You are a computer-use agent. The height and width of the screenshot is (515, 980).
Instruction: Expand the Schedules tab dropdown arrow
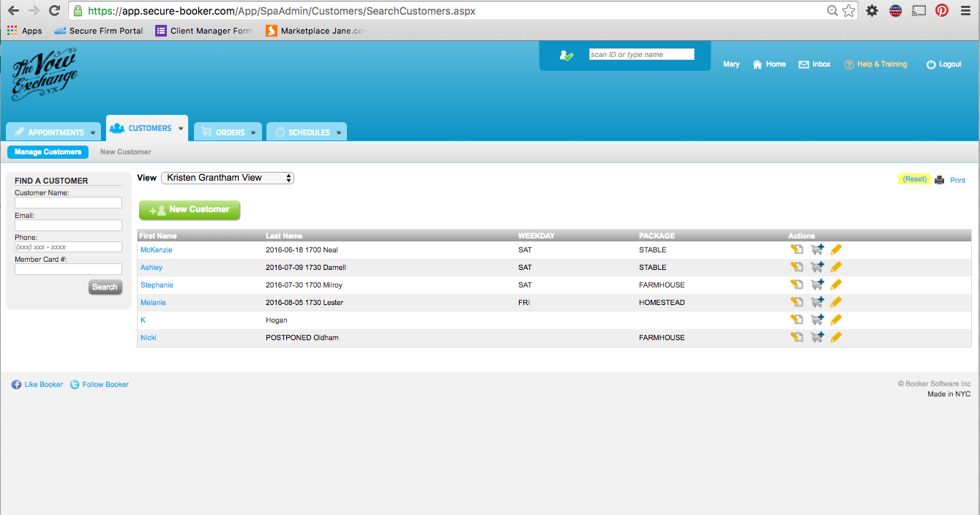pyautogui.click(x=338, y=133)
